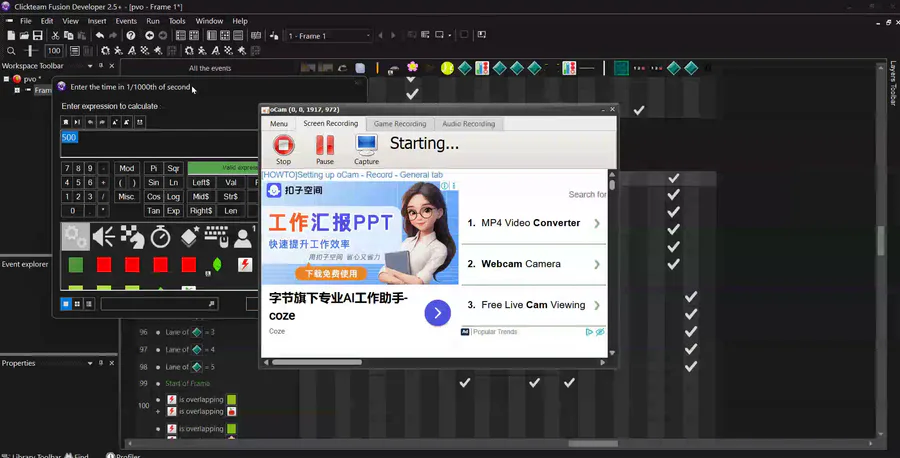
Task: Open the File menu
Action: click(x=26, y=21)
